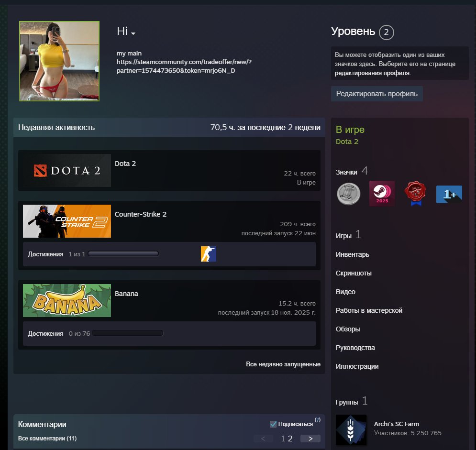Click the Archi's SC Farm group icon
Viewport: 476px width, 450px height.
click(351, 429)
